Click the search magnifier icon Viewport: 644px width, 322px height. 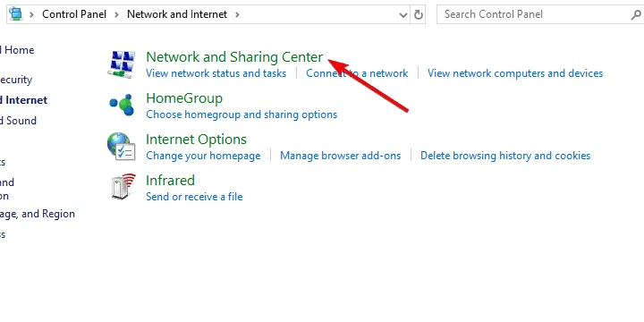coord(636,15)
